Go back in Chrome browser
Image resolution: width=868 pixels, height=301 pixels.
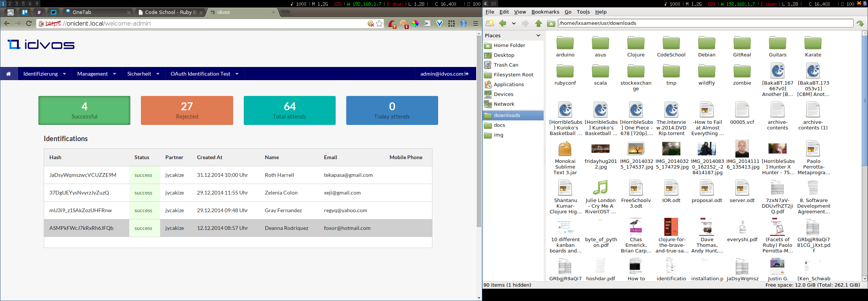(7, 23)
